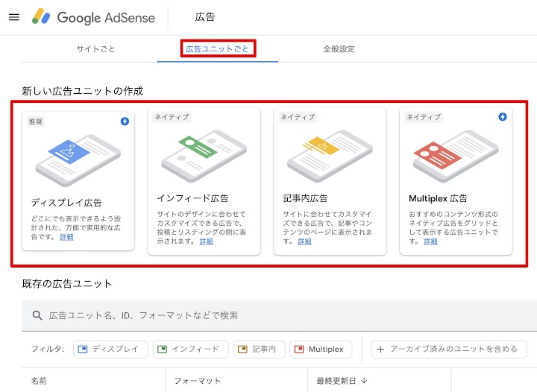Viewport: 537px width, 392px height.
Task: Click アーカイブ済みのユニットを含める button
Action: 449,350
